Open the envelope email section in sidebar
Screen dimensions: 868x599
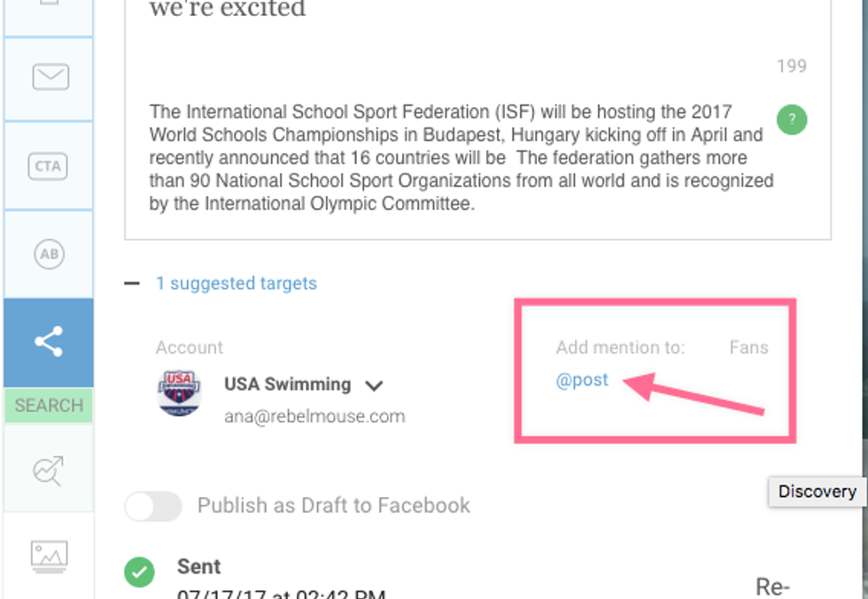50,78
